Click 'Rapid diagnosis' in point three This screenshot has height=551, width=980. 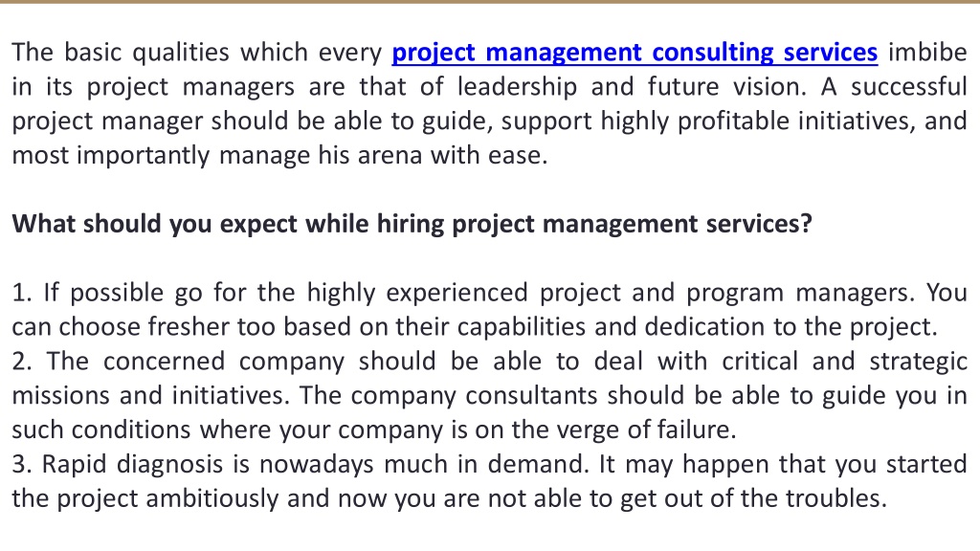[132, 465]
